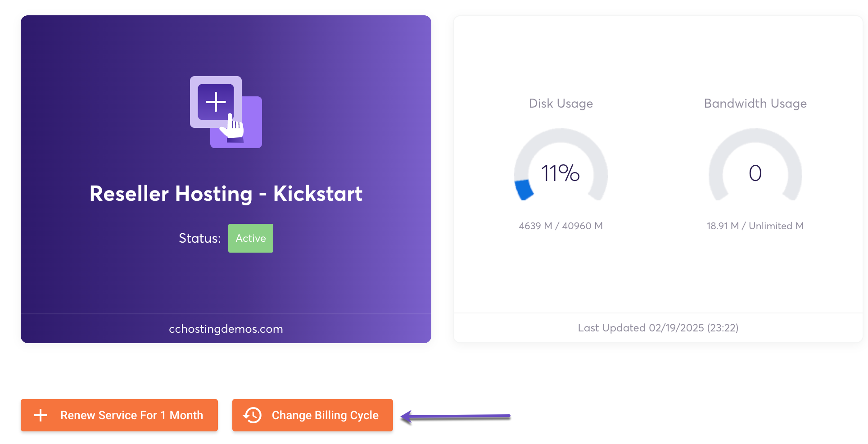Click the purple arrow pointing at Change Billing Cycle

(x=455, y=417)
